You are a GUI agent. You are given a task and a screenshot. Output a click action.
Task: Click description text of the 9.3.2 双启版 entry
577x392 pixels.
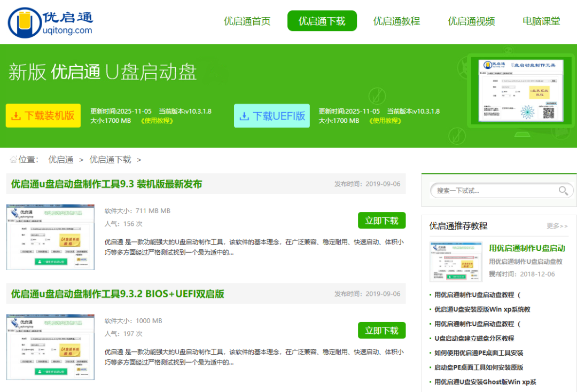point(254,357)
